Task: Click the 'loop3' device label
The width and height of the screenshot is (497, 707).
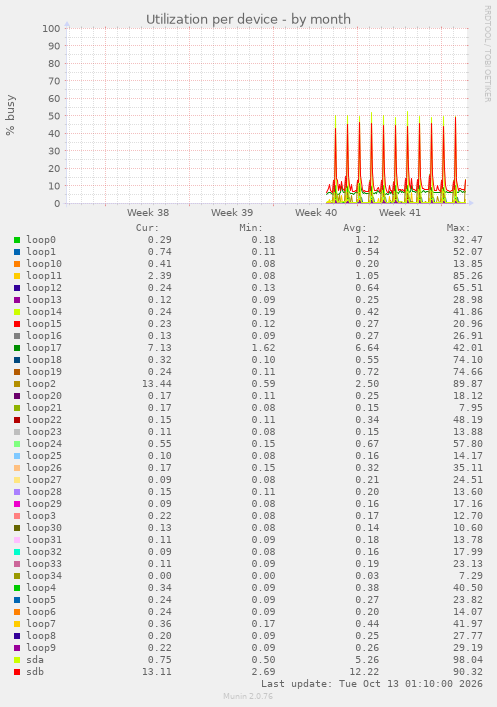Action: click(x=41, y=516)
